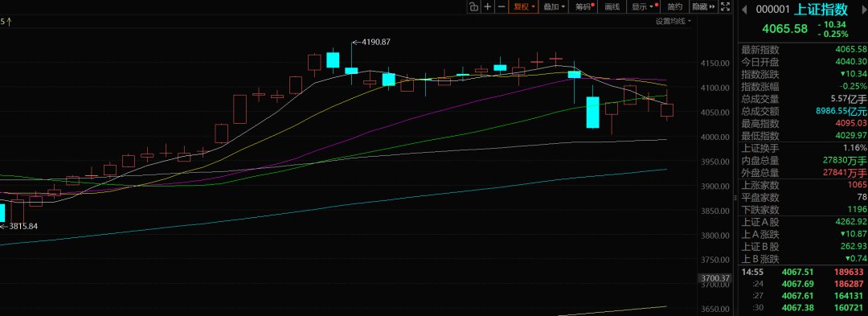The width and height of the screenshot is (868, 316).
Task: Click the stock code 000001
Action: click(x=773, y=10)
